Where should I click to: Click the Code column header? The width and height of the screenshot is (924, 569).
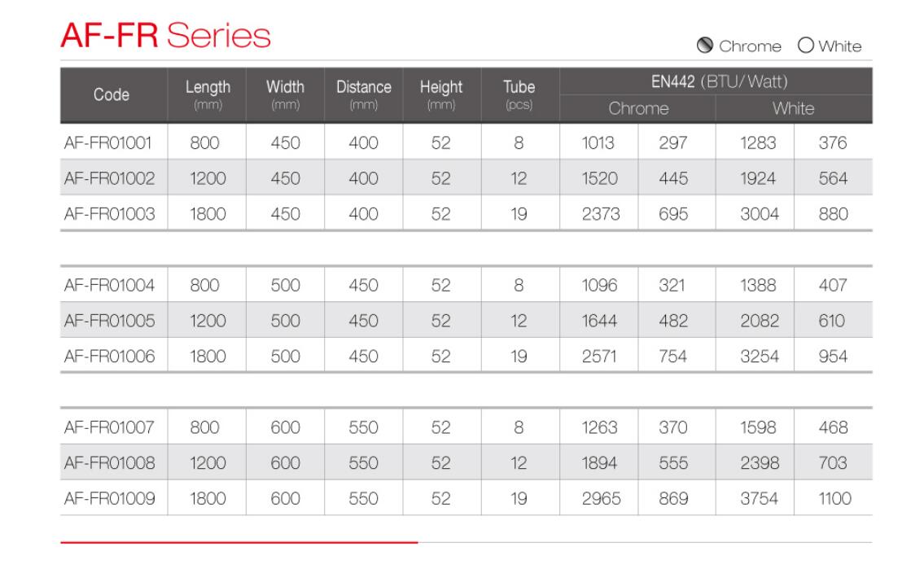tap(112, 94)
